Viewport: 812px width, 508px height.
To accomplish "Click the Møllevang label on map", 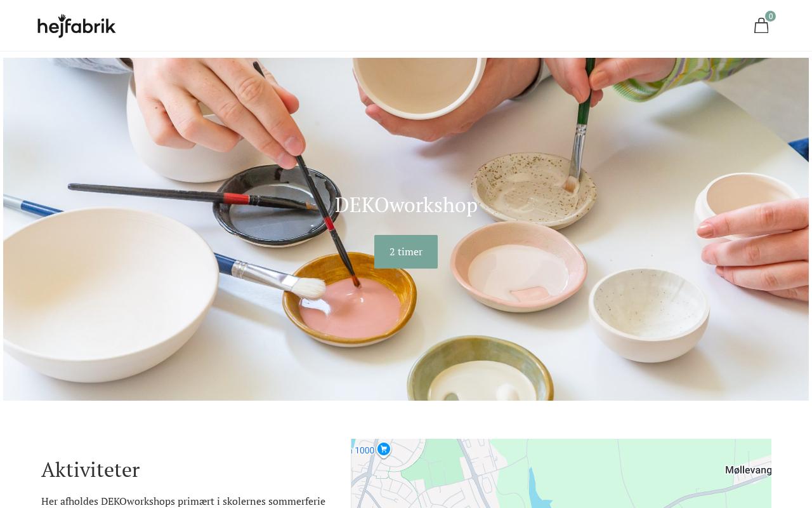I will [749, 470].
